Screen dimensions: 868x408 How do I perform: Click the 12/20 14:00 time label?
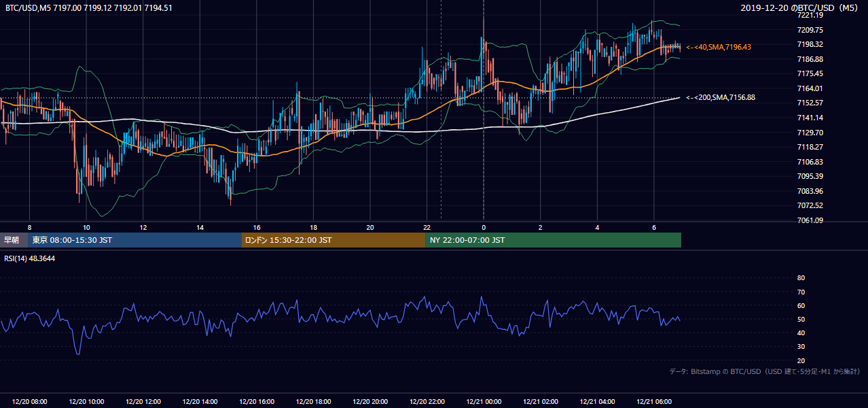coord(200,402)
